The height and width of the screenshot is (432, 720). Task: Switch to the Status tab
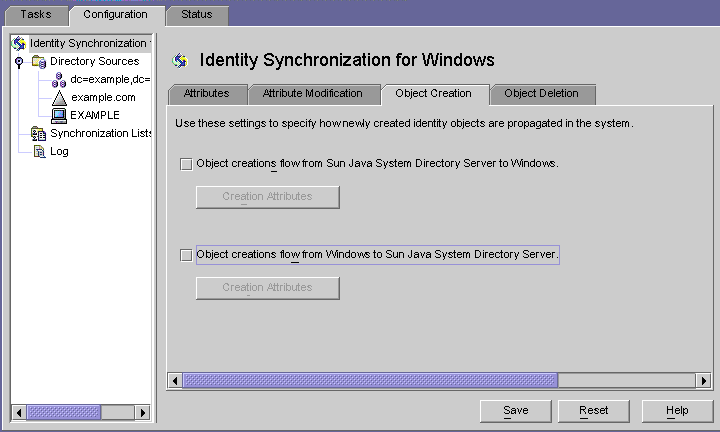pos(197,15)
